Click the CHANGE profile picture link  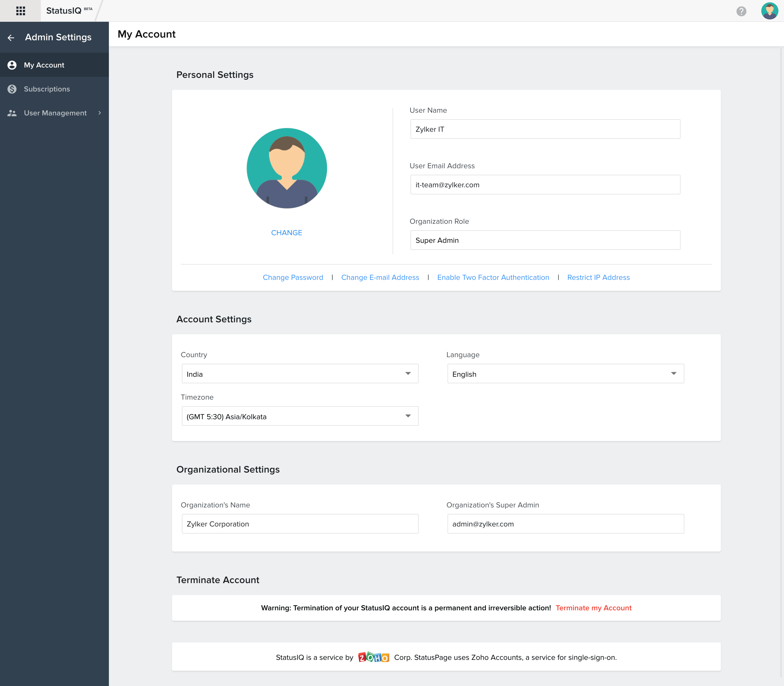(287, 233)
